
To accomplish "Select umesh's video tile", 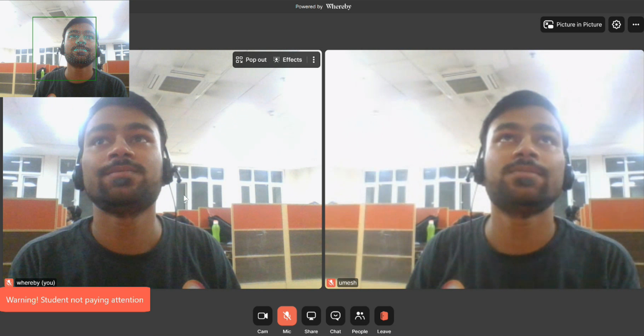I will coord(484,170).
